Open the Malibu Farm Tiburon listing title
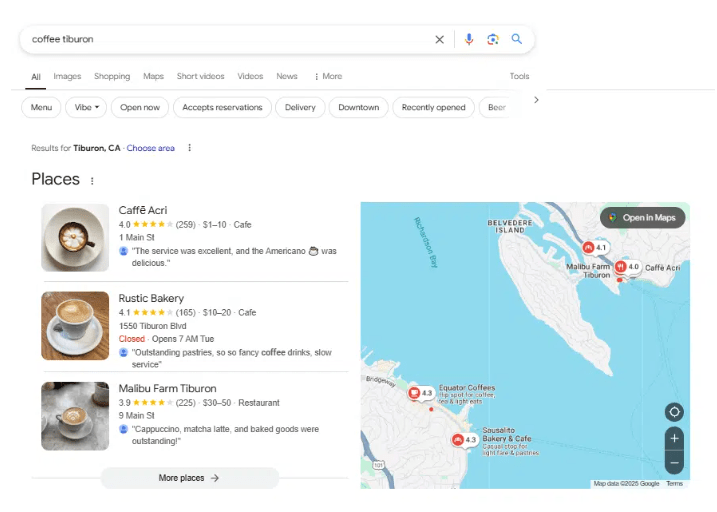Viewport: 717px width, 512px height. coord(167,389)
